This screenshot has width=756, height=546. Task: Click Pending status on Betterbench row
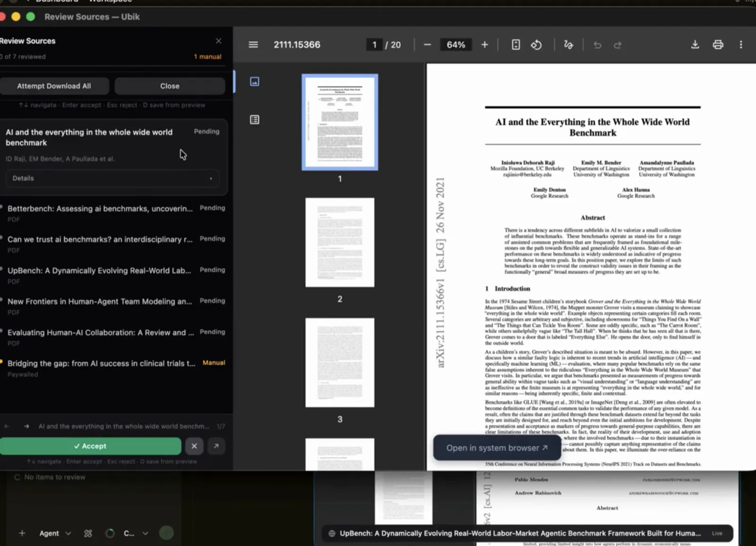(212, 208)
